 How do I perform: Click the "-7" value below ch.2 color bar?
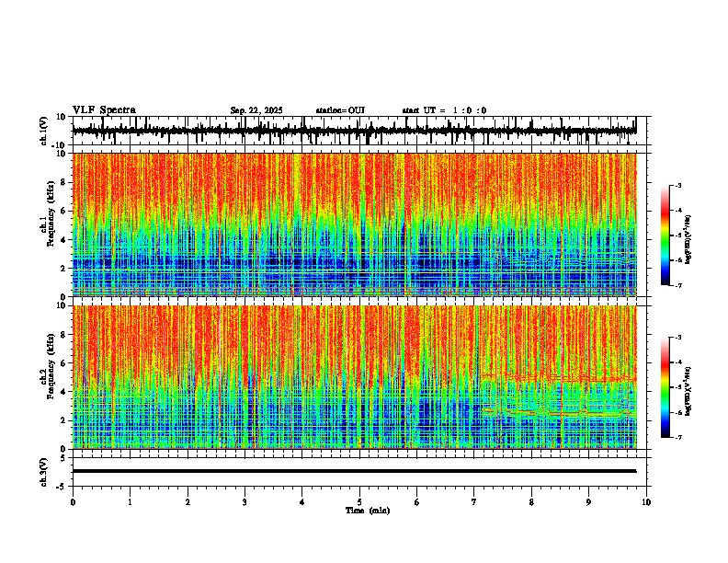[677, 438]
